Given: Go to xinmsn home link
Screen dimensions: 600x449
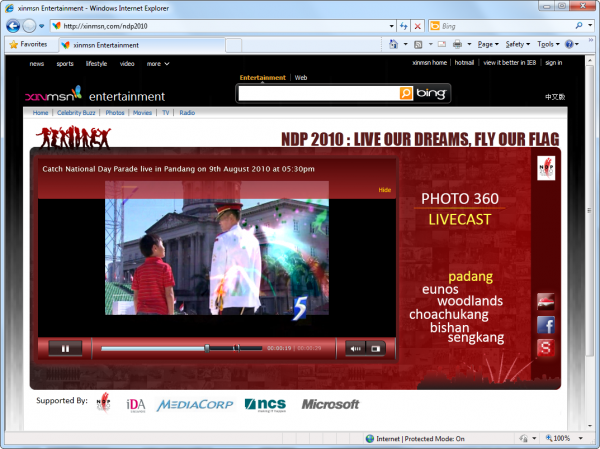Looking at the screenshot, I should (x=429, y=62).
